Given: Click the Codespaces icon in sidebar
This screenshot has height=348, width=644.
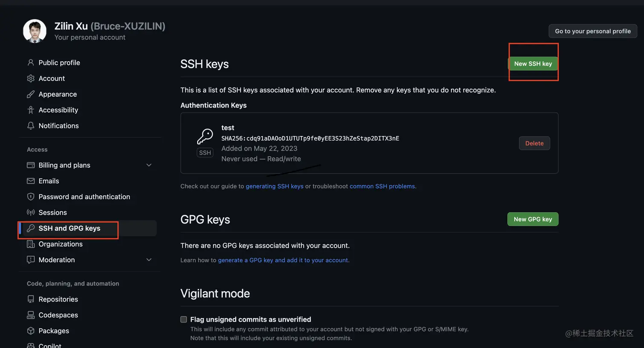Looking at the screenshot, I should [x=31, y=315].
